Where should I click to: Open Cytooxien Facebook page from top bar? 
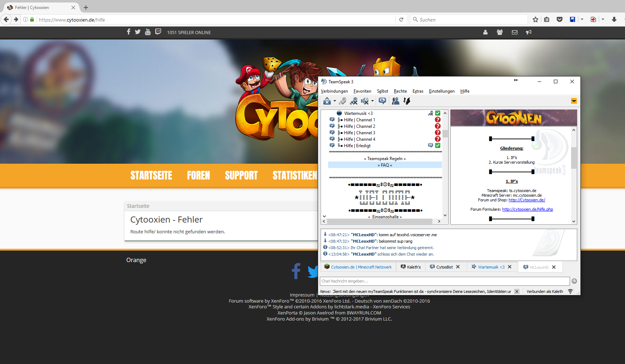pos(129,32)
